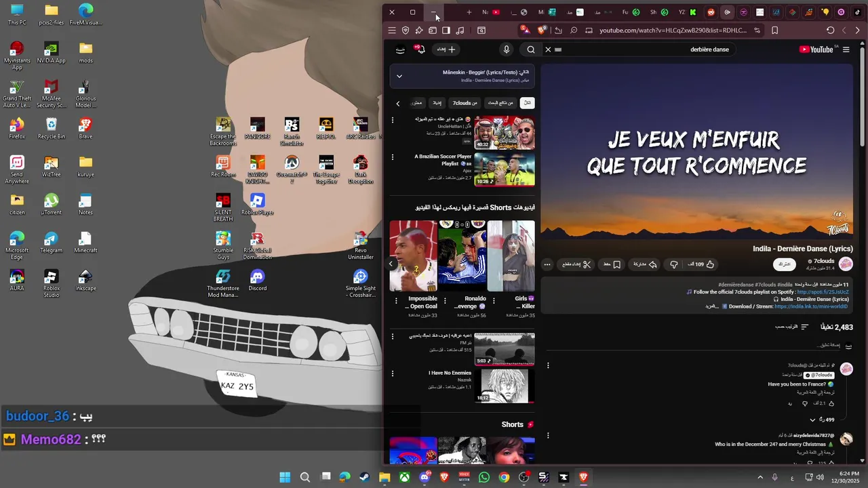This screenshot has width=868, height=488.
Task: Expand the playlist panel chevron
Action: click(x=399, y=76)
